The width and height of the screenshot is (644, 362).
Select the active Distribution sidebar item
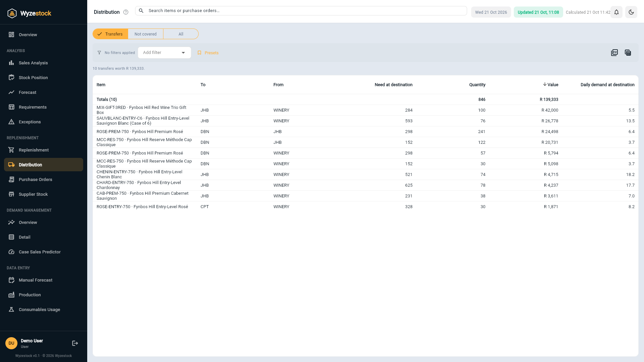pos(44,165)
